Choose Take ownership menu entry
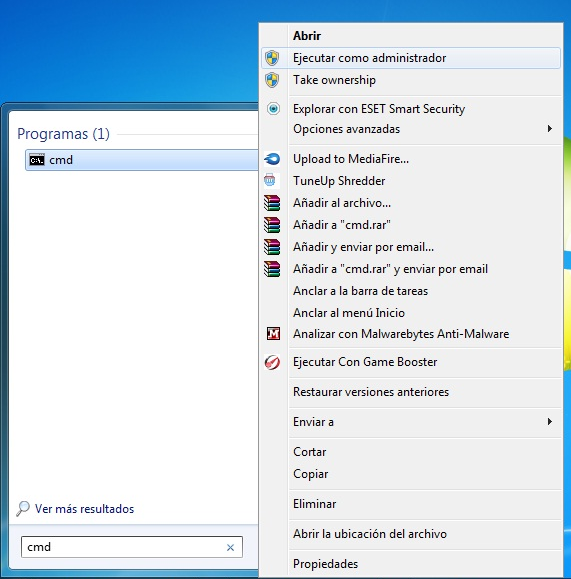The height and width of the screenshot is (579, 571). pos(411,80)
